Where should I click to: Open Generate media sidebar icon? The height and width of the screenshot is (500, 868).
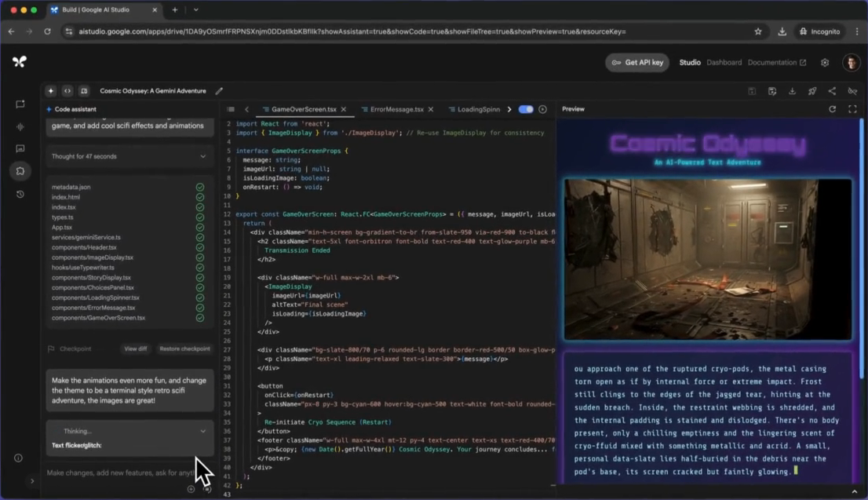[20, 148]
